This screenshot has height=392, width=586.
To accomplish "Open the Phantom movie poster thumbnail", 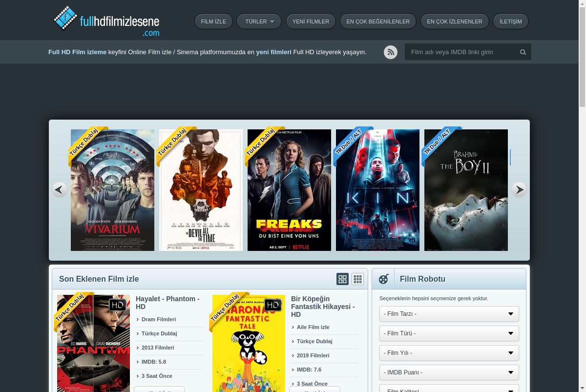I will [93, 343].
